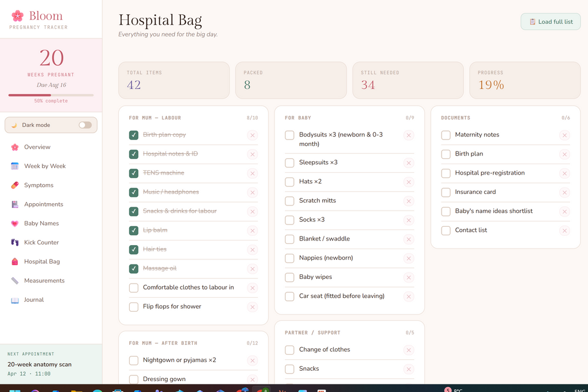588x392 pixels.
Task: Click the Overview flower icon in sidebar
Action: tap(15, 147)
